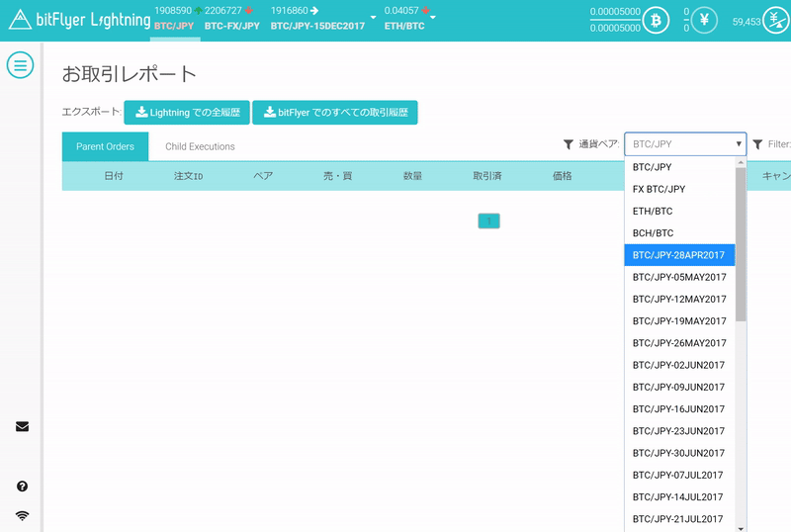Click the Bitcoin balance coin icon
791x532 pixels.
click(656, 20)
